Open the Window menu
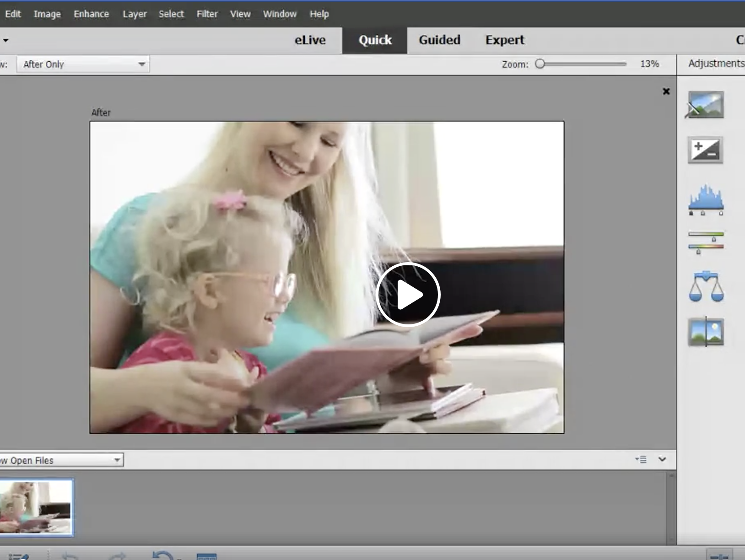The height and width of the screenshot is (560, 745). [x=280, y=14]
